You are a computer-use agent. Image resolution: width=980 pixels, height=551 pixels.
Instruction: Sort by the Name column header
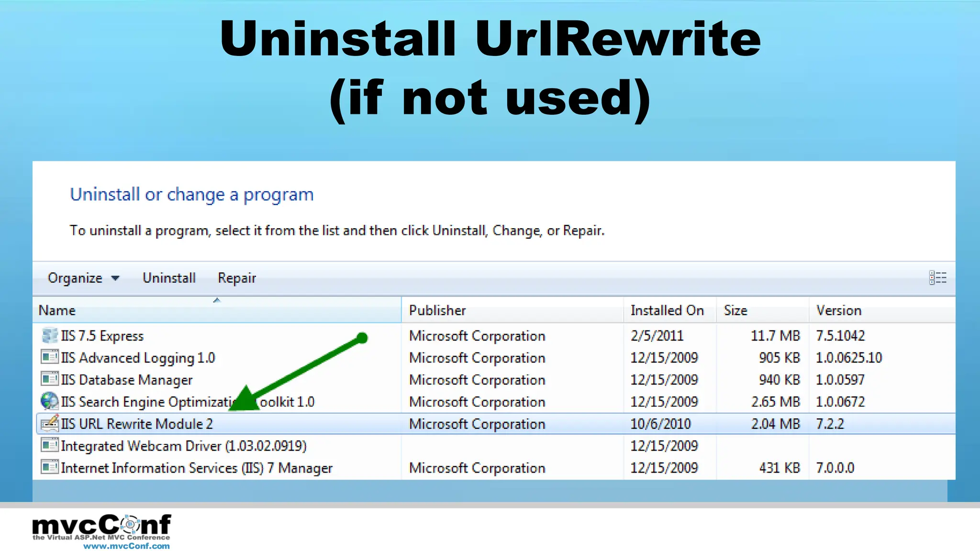tap(217, 310)
